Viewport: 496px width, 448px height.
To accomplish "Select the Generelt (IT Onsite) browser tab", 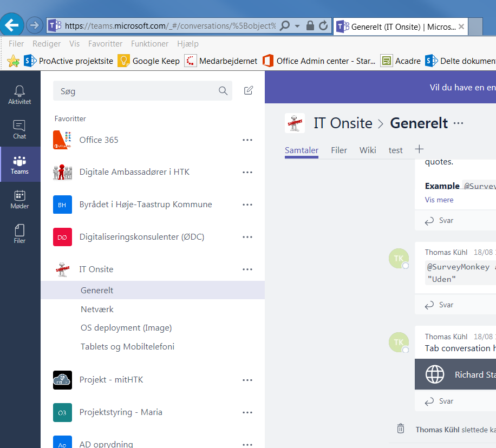I will pyautogui.click(x=400, y=27).
